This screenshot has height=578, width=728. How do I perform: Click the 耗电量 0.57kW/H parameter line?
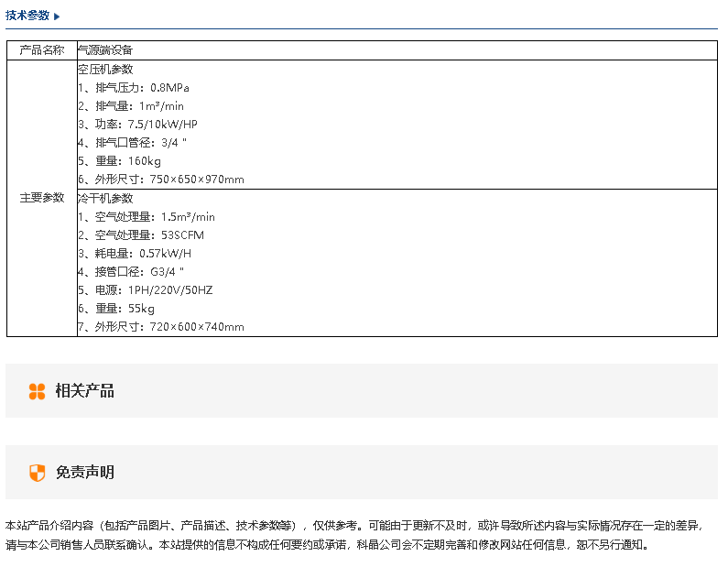click(x=135, y=254)
